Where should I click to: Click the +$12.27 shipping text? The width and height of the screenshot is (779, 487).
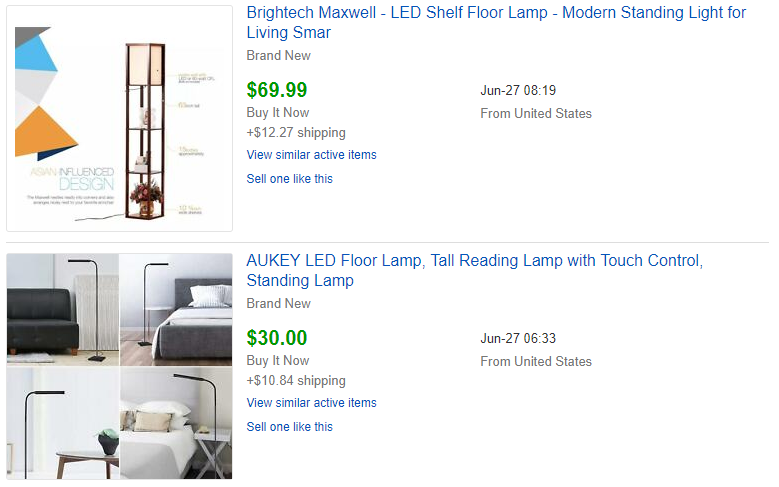296,133
